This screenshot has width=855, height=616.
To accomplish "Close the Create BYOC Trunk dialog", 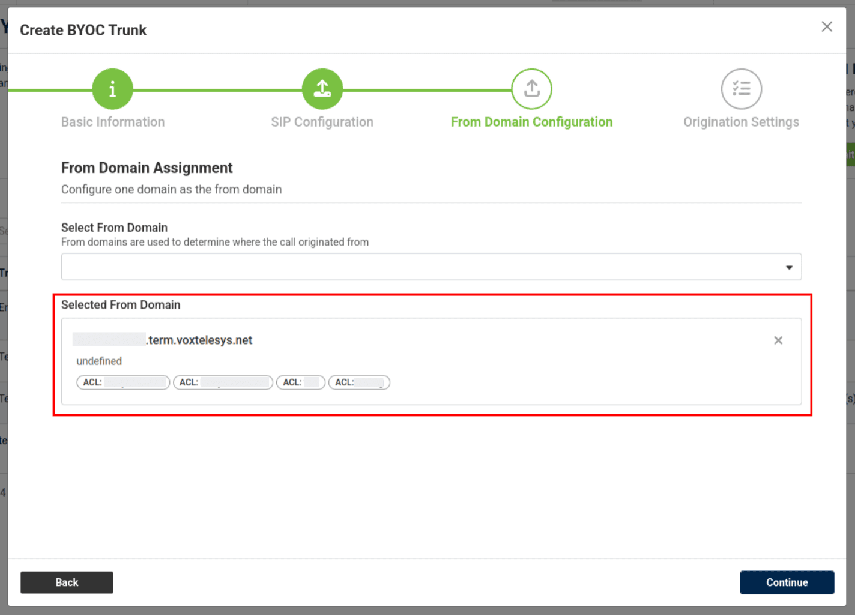I will pyautogui.click(x=827, y=26).
